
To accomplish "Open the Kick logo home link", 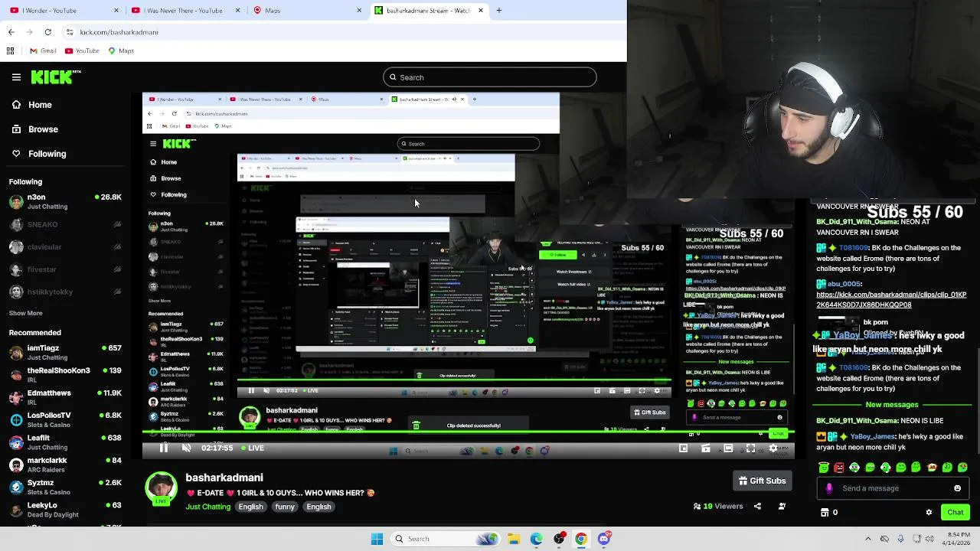I will (x=55, y=77).
